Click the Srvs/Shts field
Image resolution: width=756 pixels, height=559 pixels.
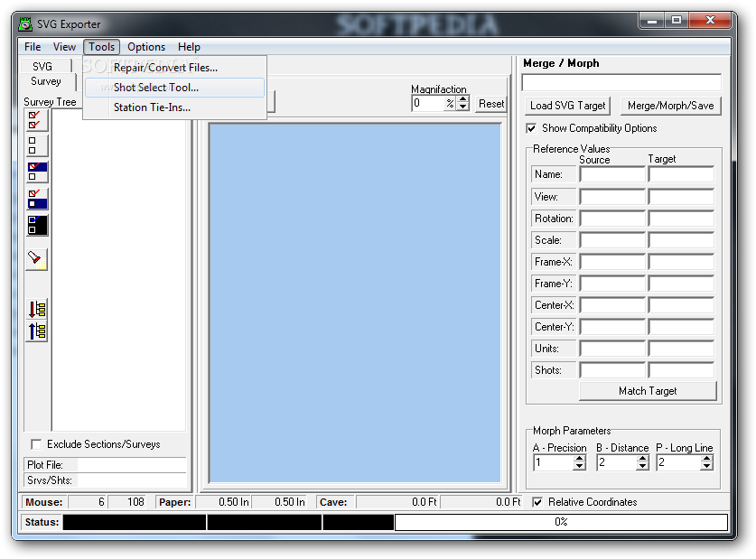[131, 480]
